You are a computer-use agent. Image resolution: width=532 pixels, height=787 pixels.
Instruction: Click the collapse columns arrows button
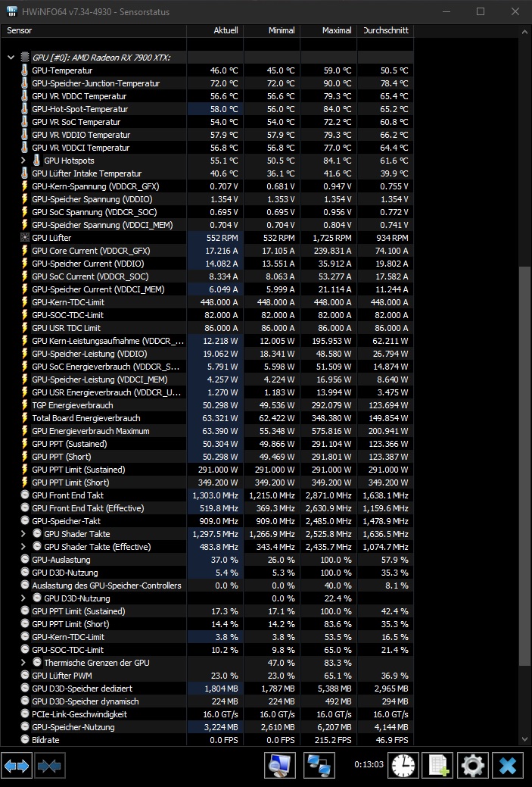50,766
